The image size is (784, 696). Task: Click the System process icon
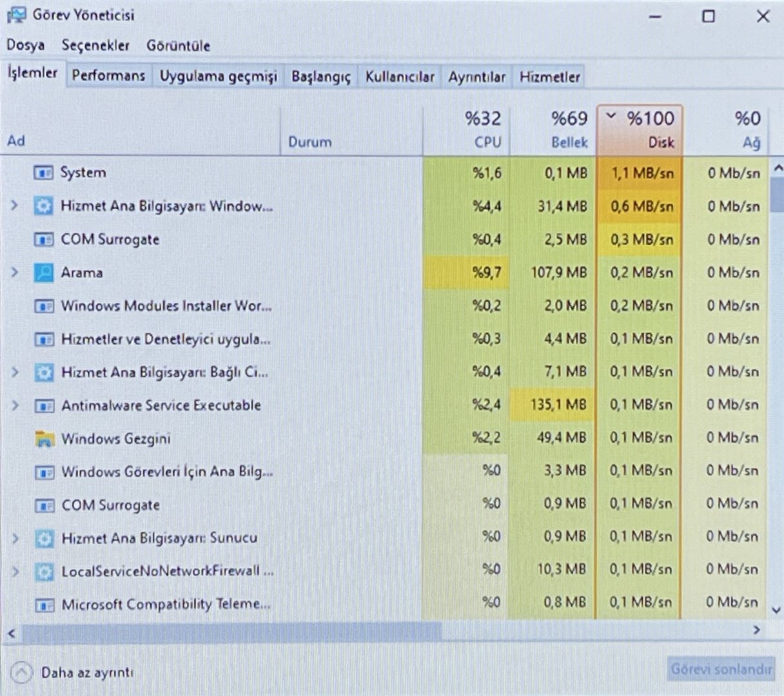point(43,173)
